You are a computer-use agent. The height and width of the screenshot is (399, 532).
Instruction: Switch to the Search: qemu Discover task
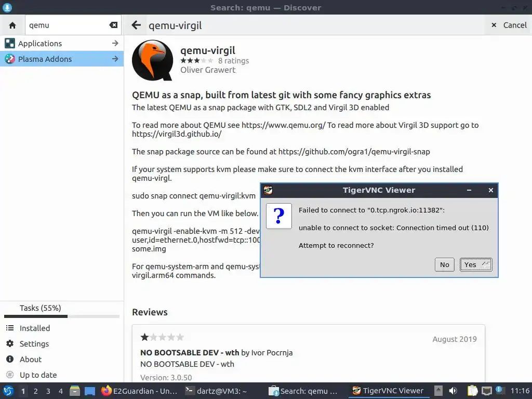pos(303,391)
